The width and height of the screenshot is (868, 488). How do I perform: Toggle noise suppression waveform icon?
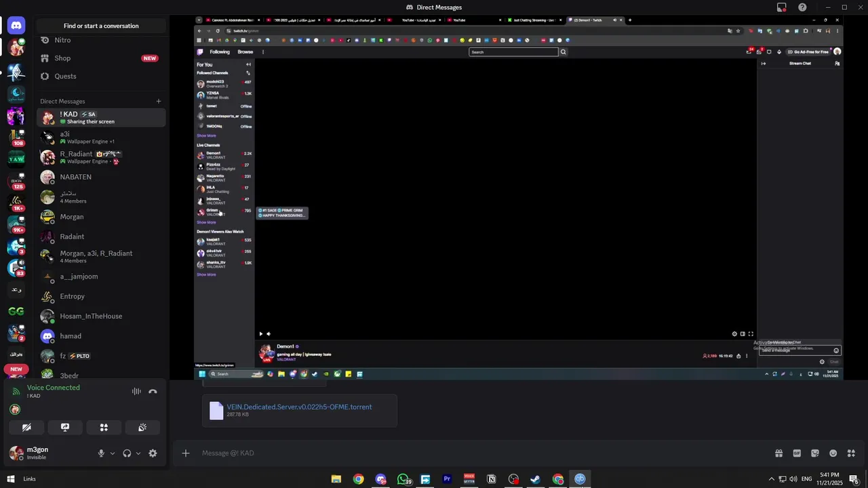point(136,391)
